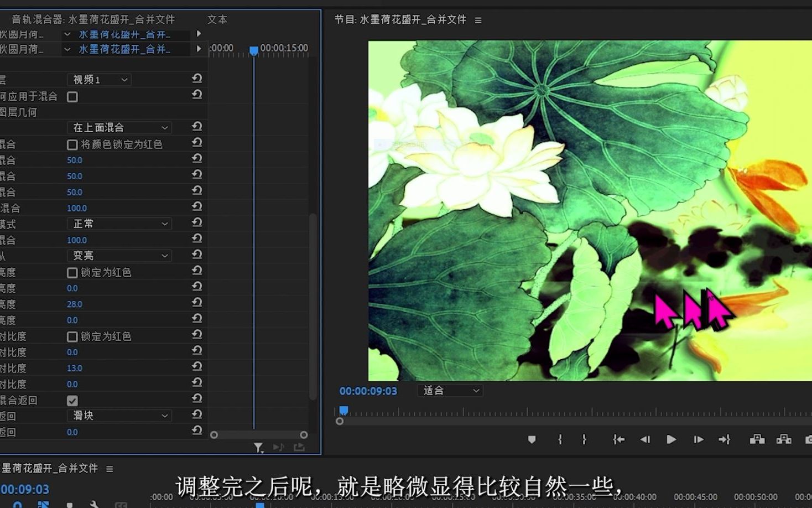Open the 适合 zoom level dropdown
Image resolution: width=812 pixels, height=508 pixels.
point(450,391)
